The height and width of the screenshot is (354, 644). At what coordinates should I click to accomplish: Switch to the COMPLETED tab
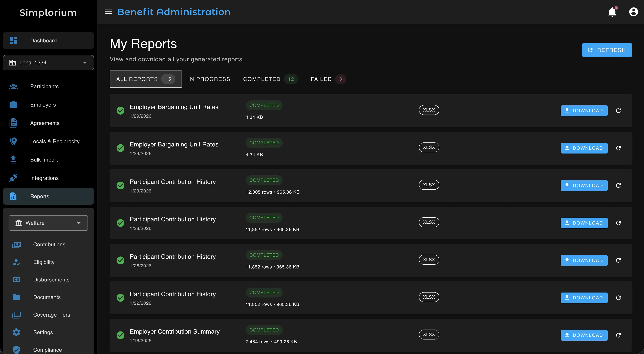pyautogui.click(x=261, y=79)
